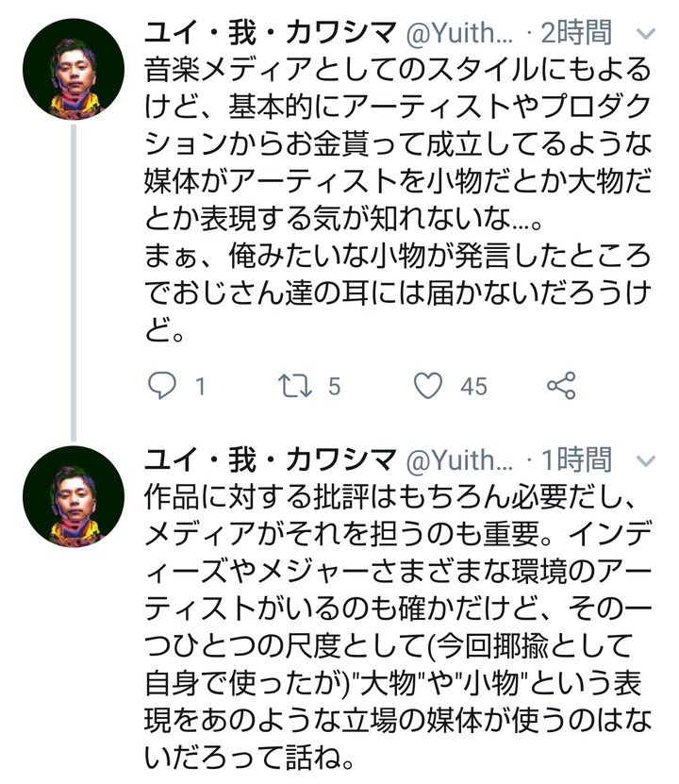
Task: Like the tweet with the heart icon
Action: coord(428,386)
